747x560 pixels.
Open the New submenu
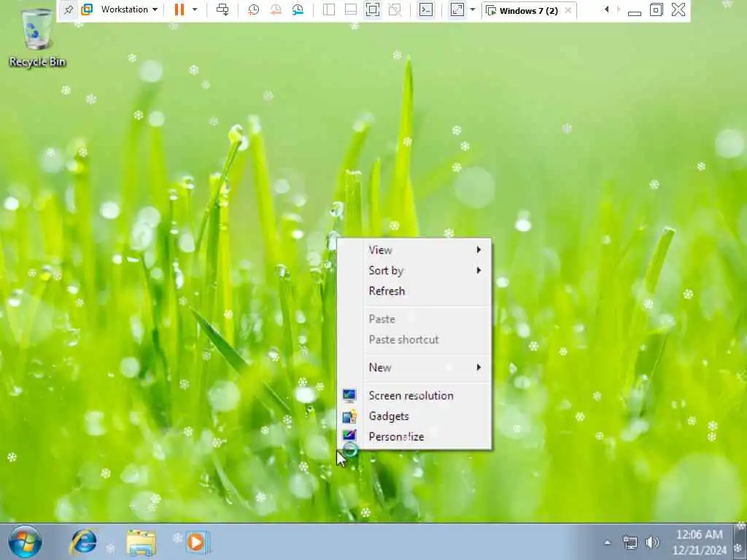click(414, 367)
